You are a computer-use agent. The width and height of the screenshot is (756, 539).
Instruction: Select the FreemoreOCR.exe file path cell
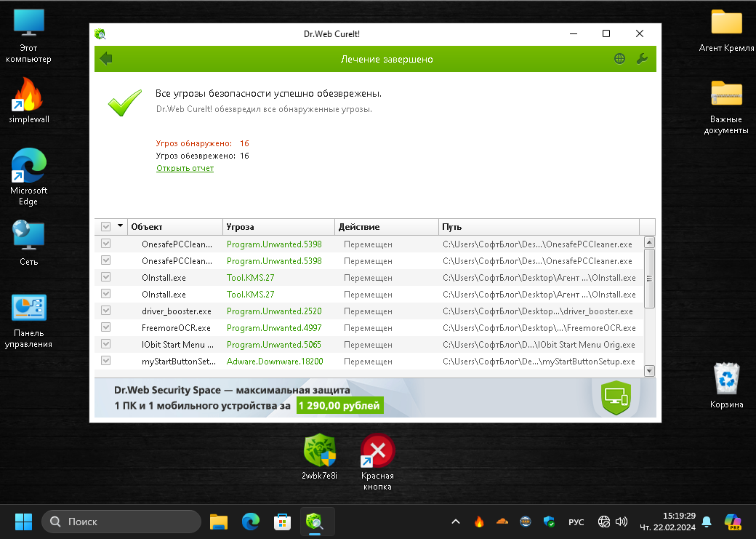click(x=539, y=328)
